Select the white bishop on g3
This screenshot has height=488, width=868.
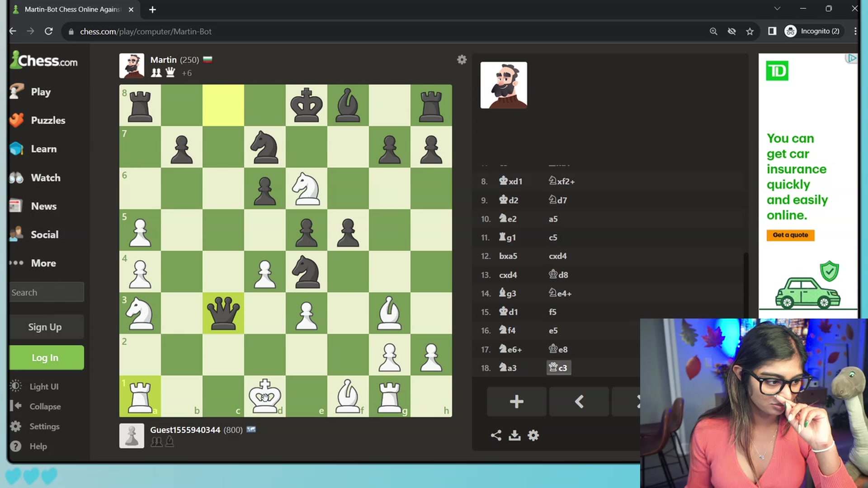[390, 313]
